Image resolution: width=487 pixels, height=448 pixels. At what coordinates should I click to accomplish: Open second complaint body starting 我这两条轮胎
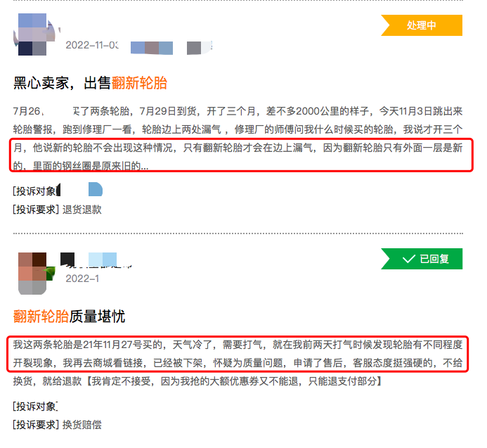click(x=238, y=363)
